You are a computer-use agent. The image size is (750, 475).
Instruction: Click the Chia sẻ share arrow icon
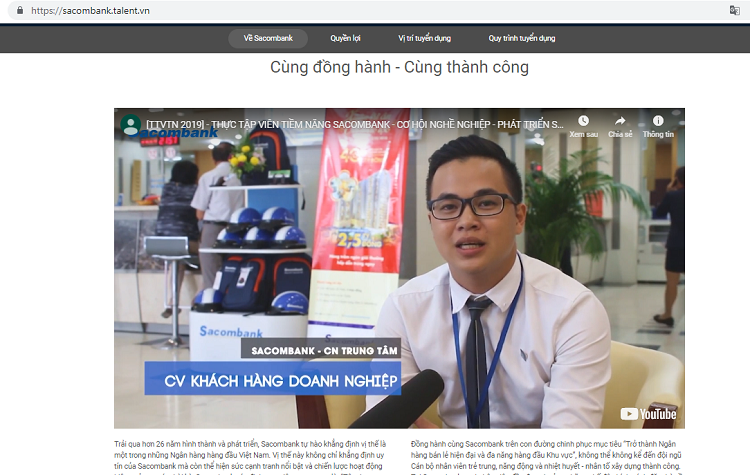tap(620, 121)
